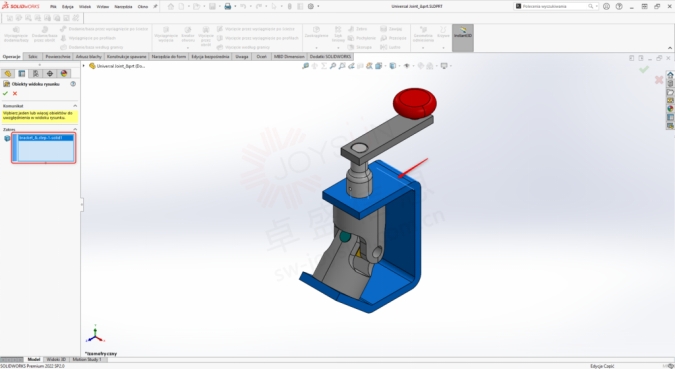The width and height of the screenshot is (675, 369).
Task: Click the Instant3D ribbon button
Action: (x=463, y=37)
